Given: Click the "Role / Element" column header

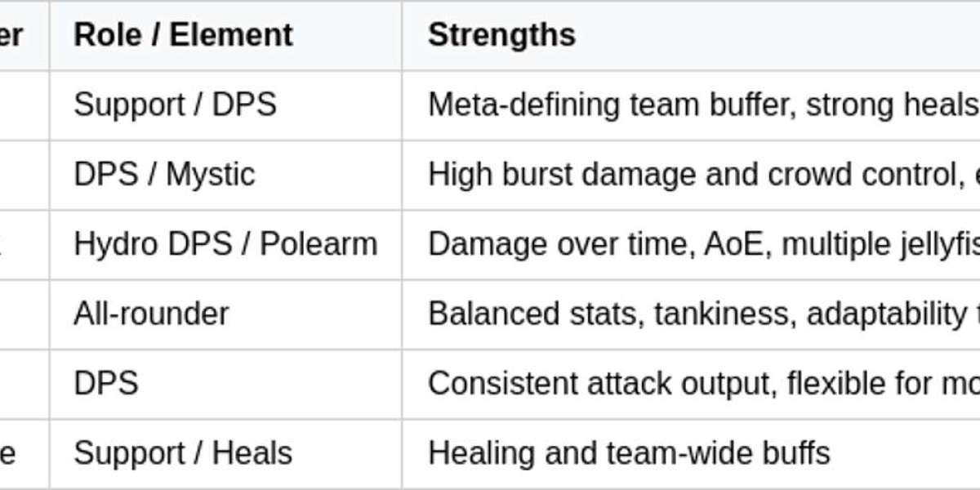Looking at the screenshot, I should pos(183,35).
